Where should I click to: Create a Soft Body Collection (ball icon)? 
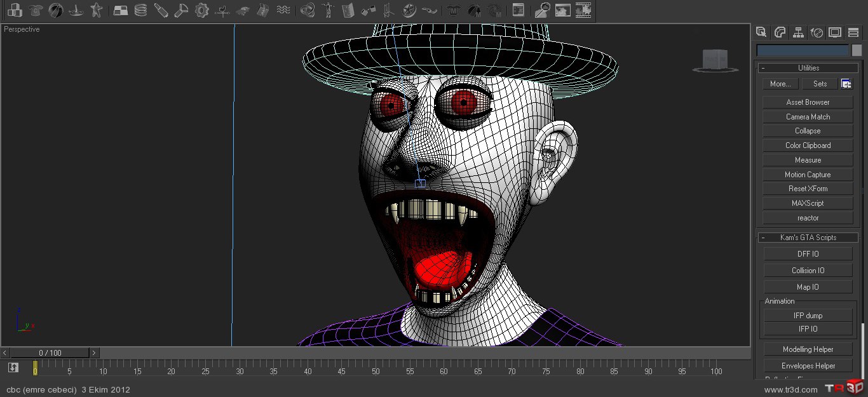(55, 10)
